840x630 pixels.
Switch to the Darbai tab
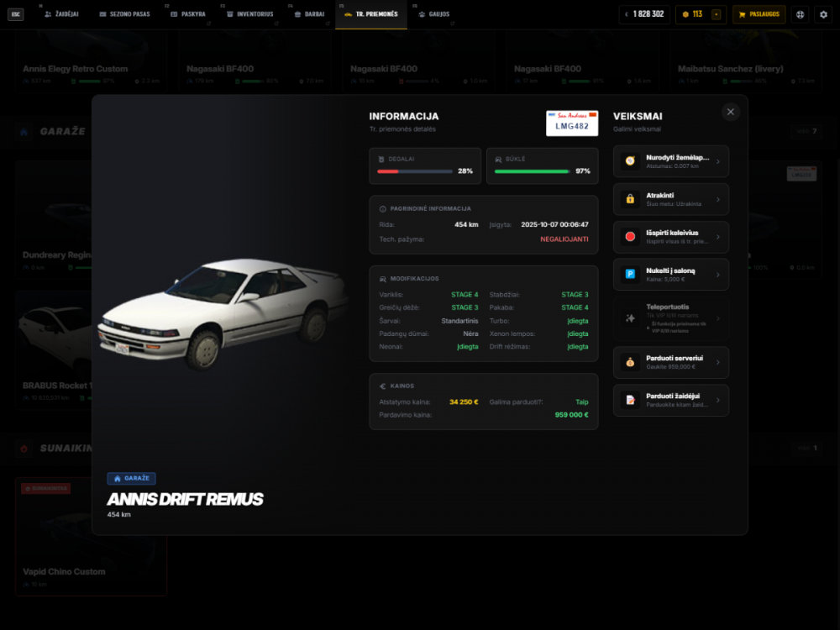[309, 14]
